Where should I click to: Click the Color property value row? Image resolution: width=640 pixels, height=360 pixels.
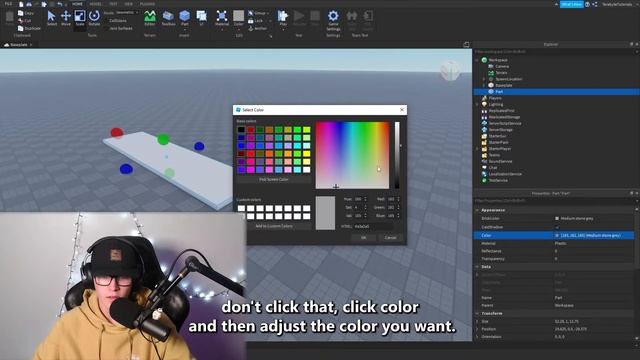click(x=594, y=236)
